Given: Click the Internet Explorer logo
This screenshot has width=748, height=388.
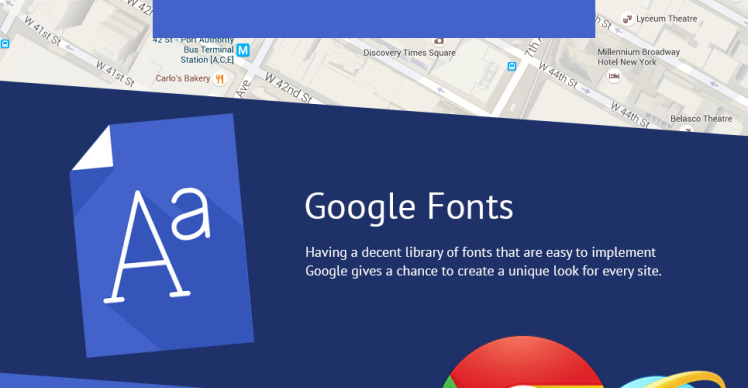Looking at the screenshot, I should [x=672, y=380].
